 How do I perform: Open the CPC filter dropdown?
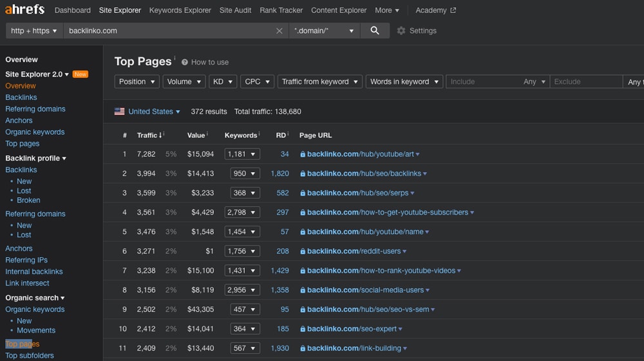click(257, 81)
